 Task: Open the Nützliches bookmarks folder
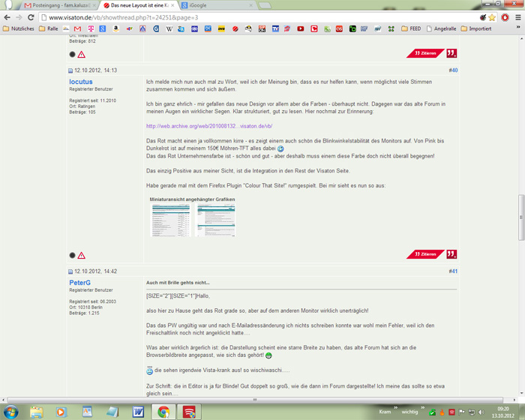tap(19, 28)
